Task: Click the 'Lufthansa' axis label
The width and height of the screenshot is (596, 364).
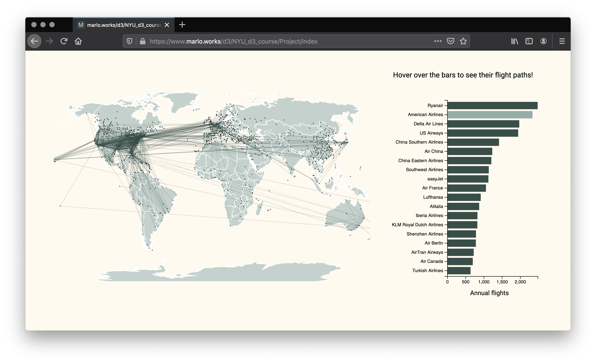Action: pos(433,197)
